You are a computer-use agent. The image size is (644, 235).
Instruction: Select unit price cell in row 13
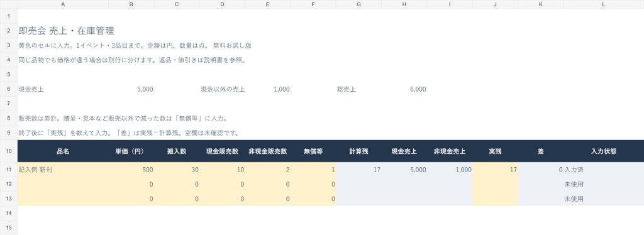click(131, 199)
